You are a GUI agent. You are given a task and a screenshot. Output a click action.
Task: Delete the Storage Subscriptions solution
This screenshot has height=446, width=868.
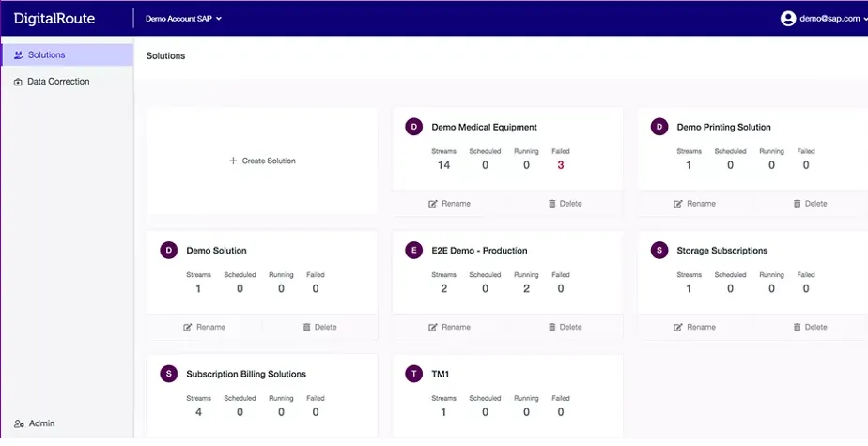809,327
